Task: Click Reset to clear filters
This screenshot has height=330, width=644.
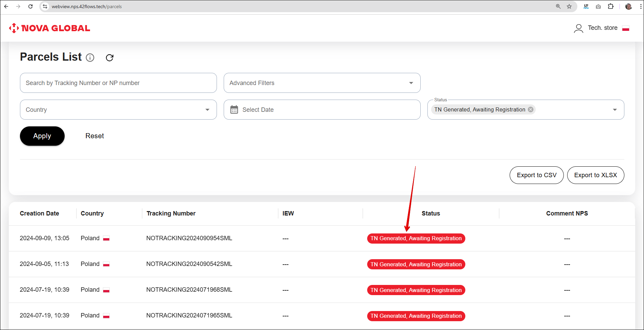Action: coord(95,136)
